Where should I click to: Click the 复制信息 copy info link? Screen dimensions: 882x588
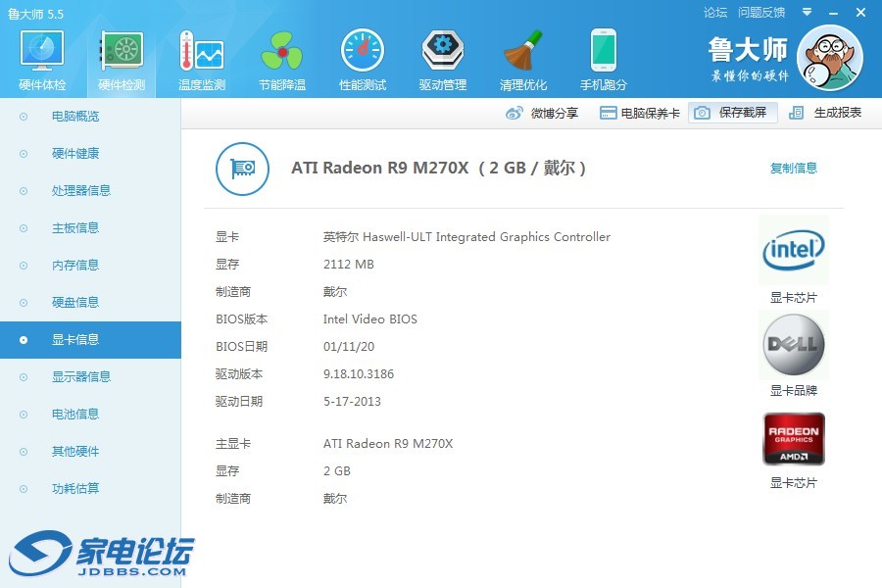point(793,168)
